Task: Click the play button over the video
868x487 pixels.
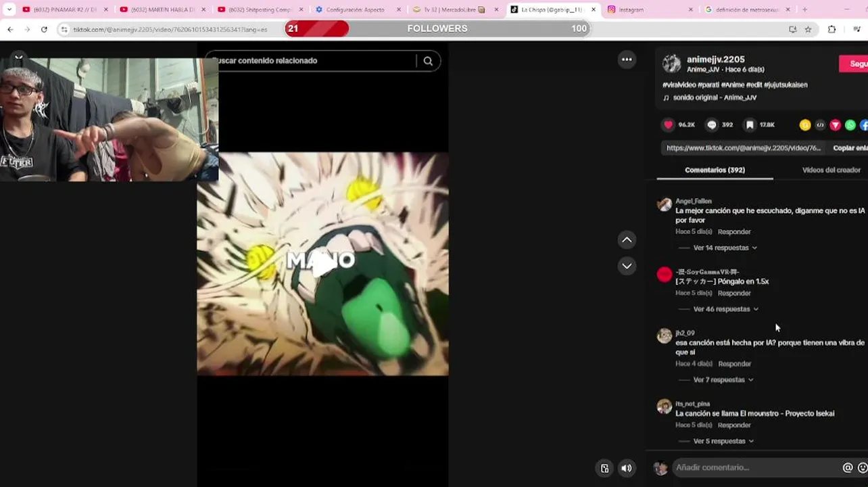Action: [x=322, y=263]
